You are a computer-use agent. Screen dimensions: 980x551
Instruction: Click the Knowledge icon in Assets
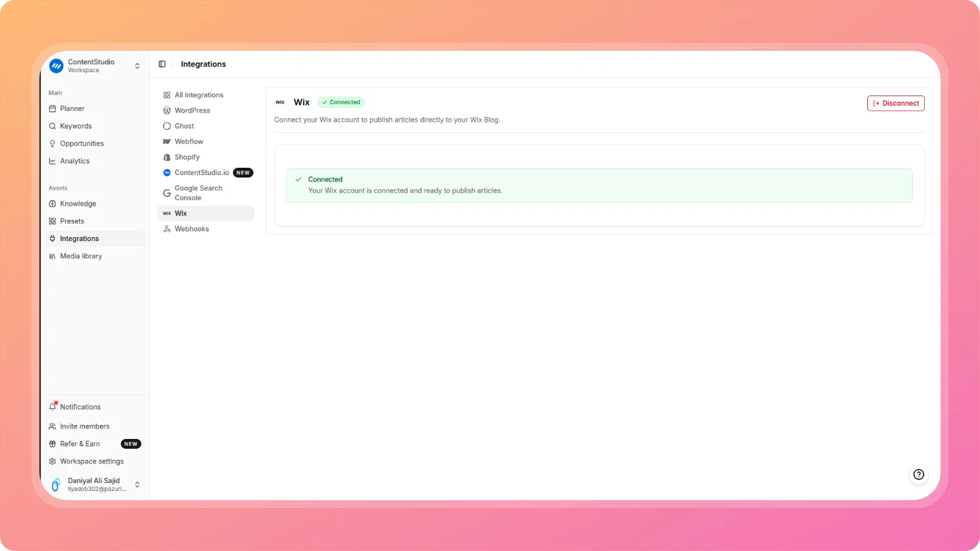53,204
